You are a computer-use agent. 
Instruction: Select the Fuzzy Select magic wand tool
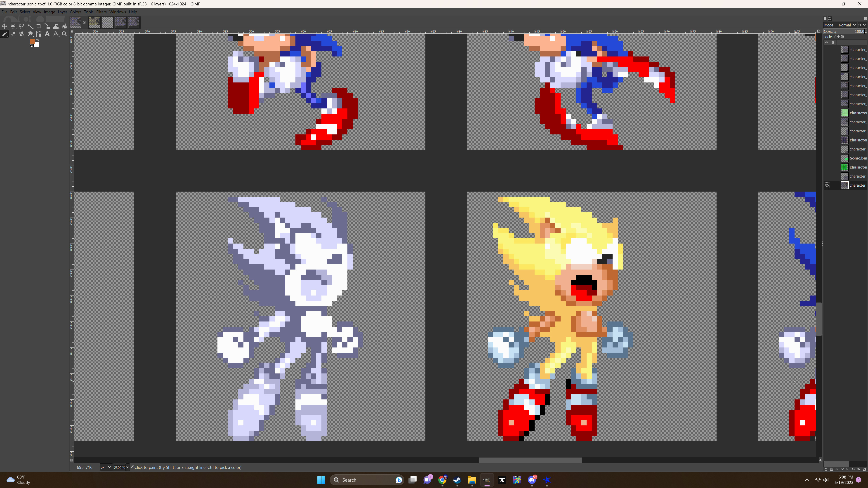click(x=30, y=26)
